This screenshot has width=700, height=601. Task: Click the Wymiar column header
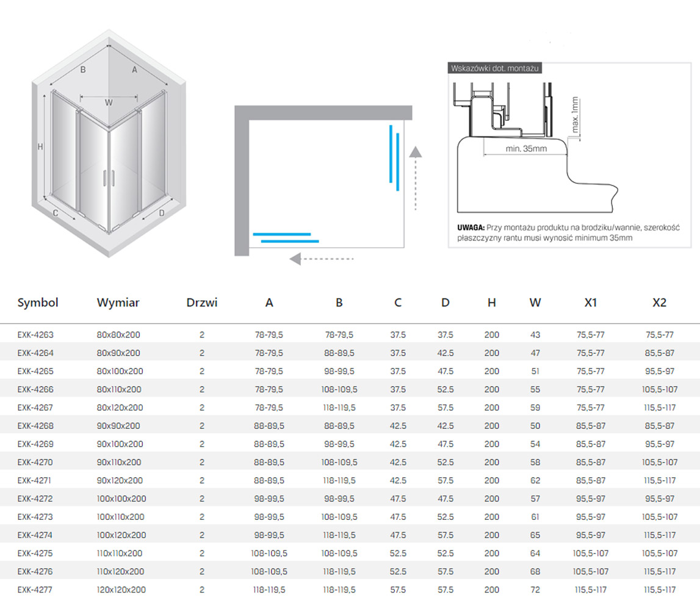118,303
